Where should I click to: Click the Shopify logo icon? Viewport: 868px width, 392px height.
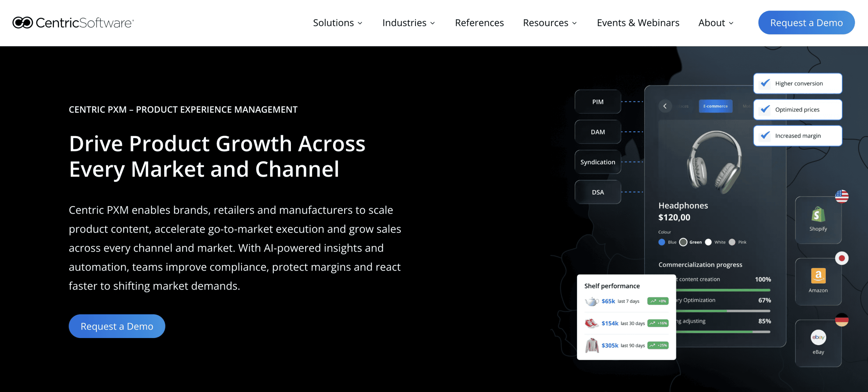tap(818, 214)
